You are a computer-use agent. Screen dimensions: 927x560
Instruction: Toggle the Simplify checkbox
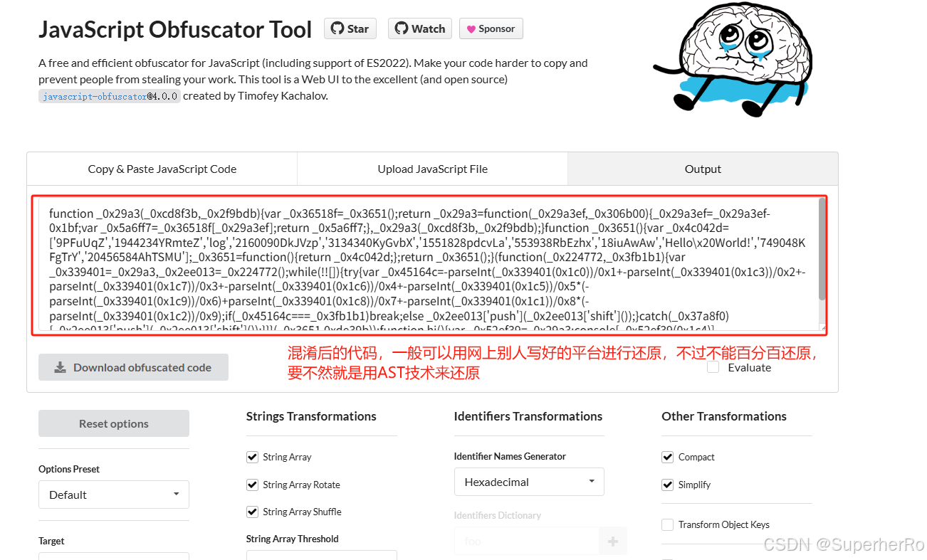(x=667, y=485)
